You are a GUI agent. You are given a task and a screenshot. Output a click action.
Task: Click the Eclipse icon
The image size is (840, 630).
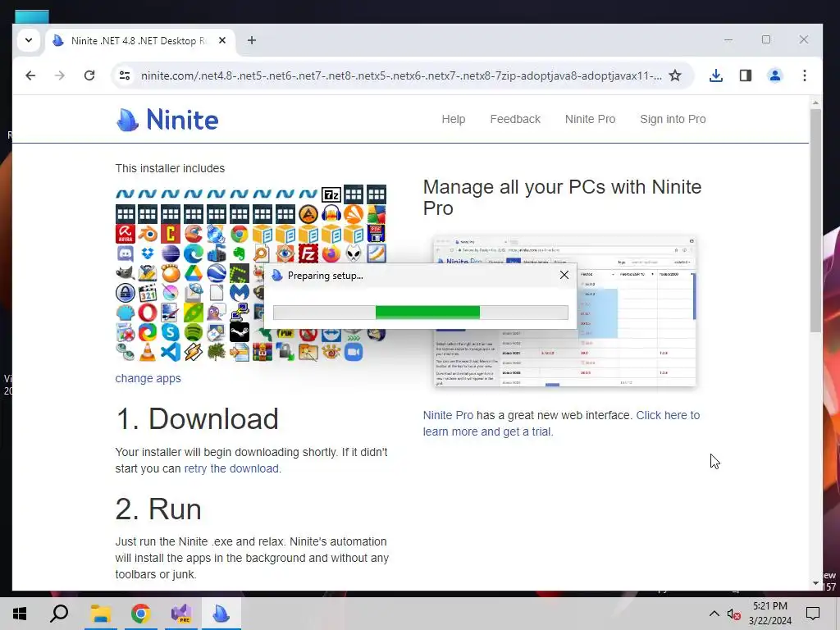[171, 253]
